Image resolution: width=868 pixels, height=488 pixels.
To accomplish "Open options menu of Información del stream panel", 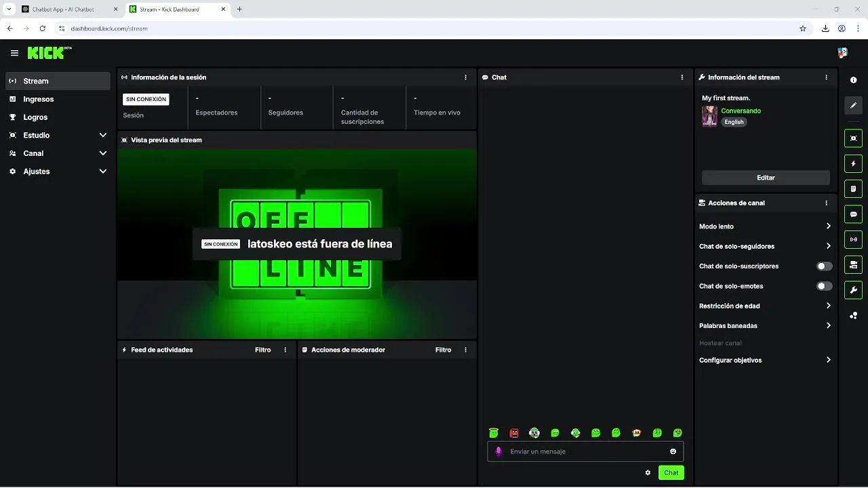I will pos(826,77).
